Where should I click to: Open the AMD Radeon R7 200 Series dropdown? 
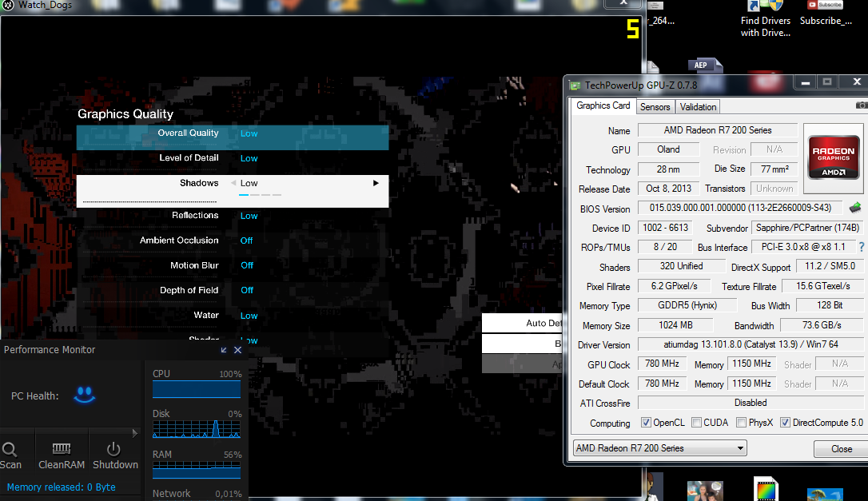tap(659, 448)
